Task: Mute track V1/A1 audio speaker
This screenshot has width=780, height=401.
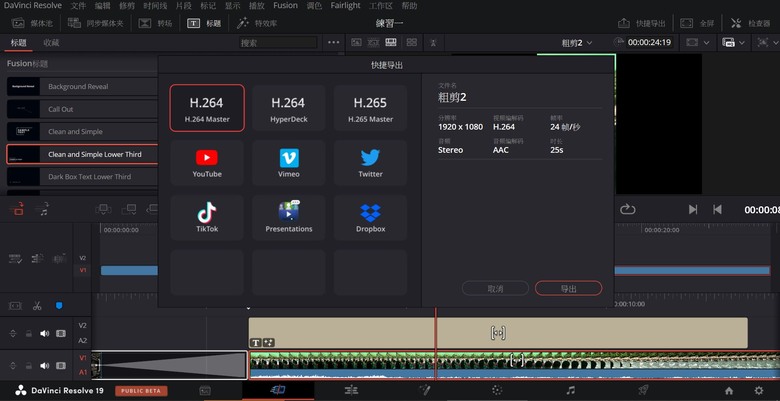Action: point(45,366)
